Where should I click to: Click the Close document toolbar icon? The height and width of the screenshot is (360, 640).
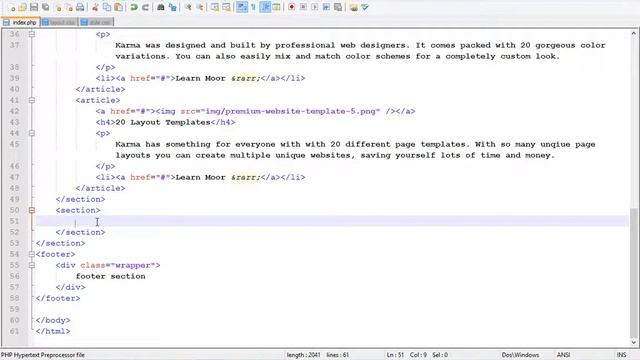click(x=58, y=7)
